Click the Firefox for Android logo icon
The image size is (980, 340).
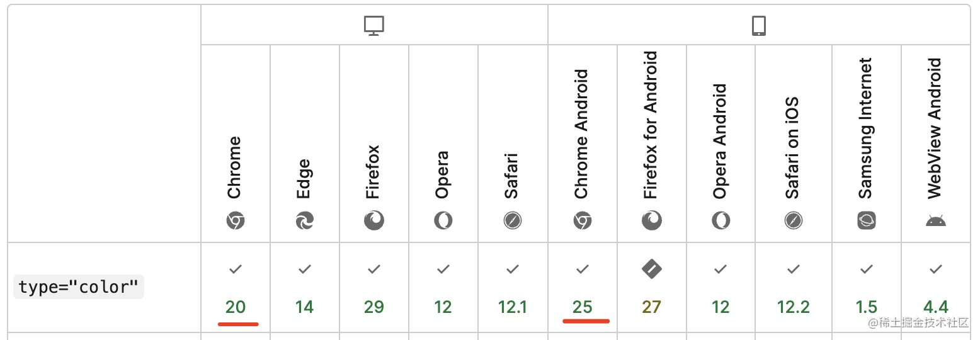652,220
